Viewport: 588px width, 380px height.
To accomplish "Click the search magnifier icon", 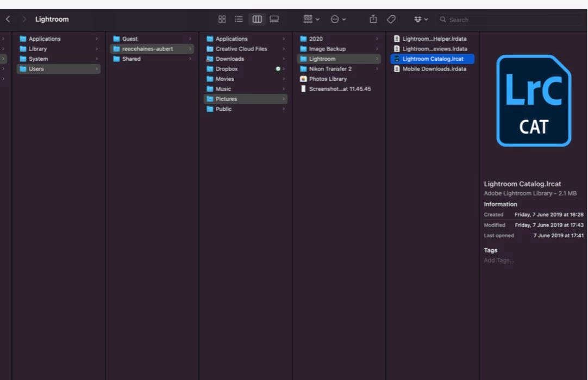I will (x=443, y=20).
